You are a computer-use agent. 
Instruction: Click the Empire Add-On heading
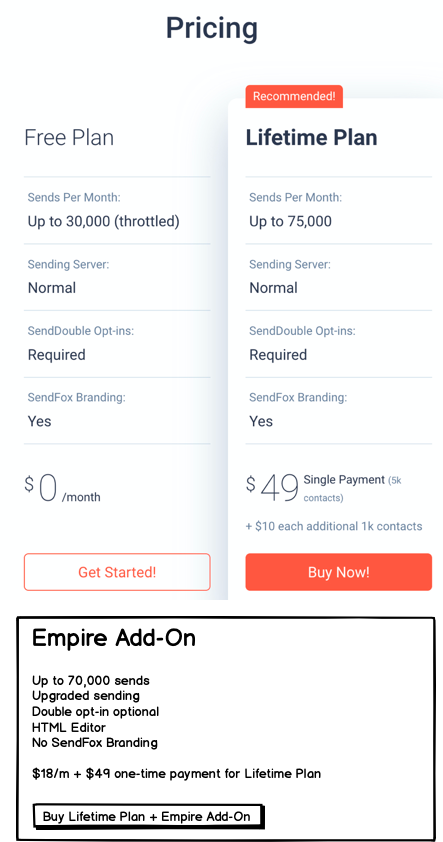click(114, 638)
